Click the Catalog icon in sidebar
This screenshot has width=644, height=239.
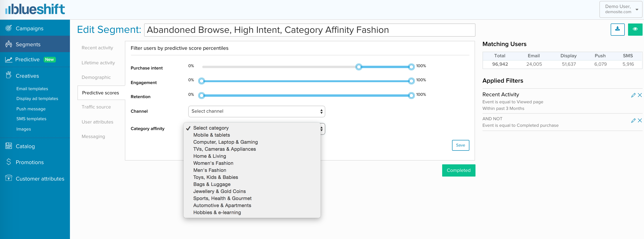[8, 146]
